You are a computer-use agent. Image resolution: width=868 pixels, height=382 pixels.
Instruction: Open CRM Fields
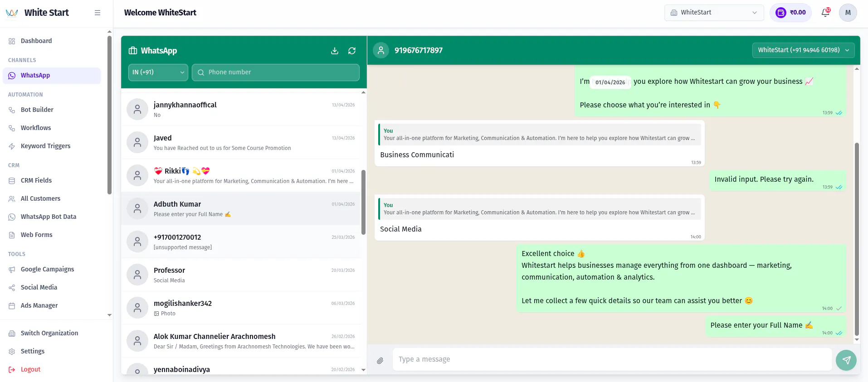[52, 180]
